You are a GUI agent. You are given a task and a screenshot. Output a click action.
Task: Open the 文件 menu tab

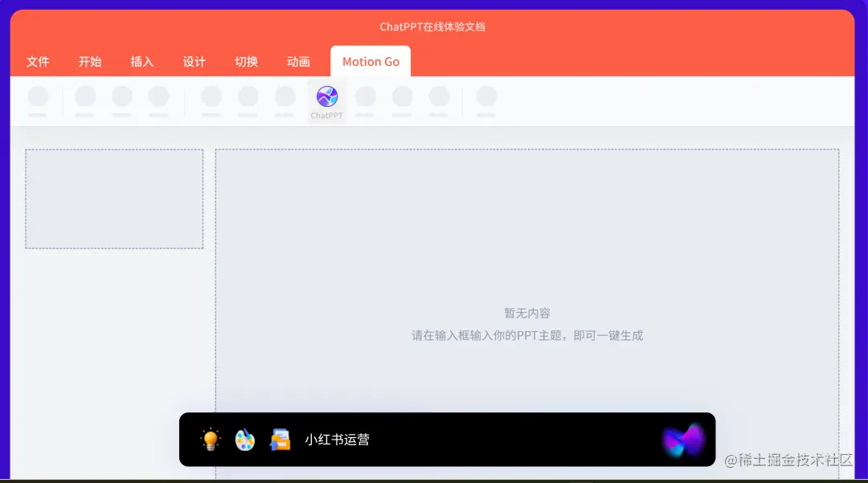coord(38,61)
